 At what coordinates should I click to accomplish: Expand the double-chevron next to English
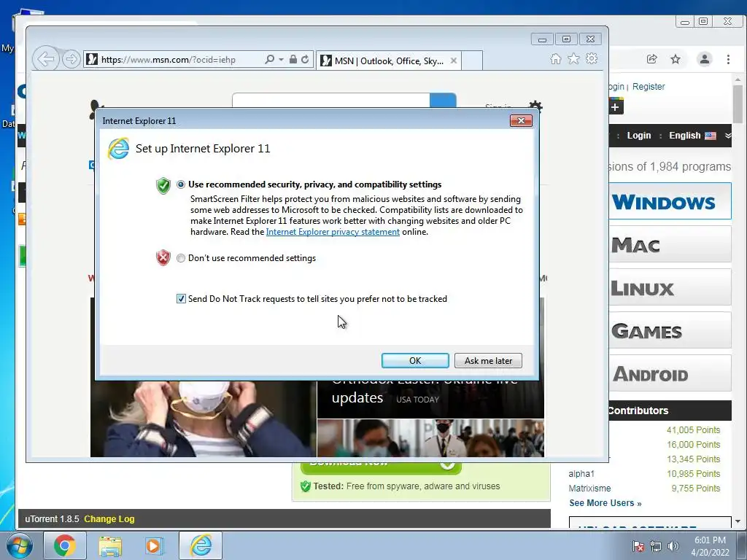(x=727, y=136)
